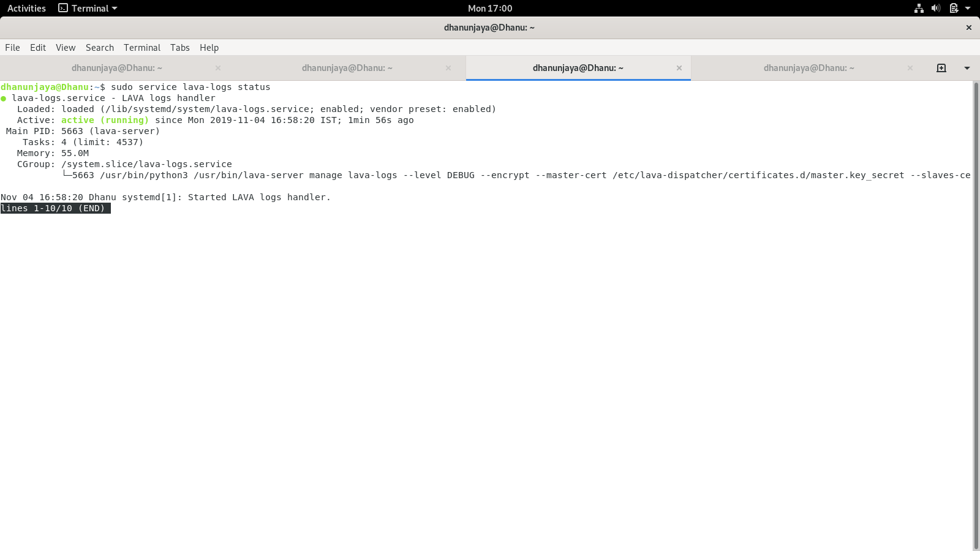This screenshot has width=980, height=551.
Task: Select the active third terminal tab
Action: point(578,68)
